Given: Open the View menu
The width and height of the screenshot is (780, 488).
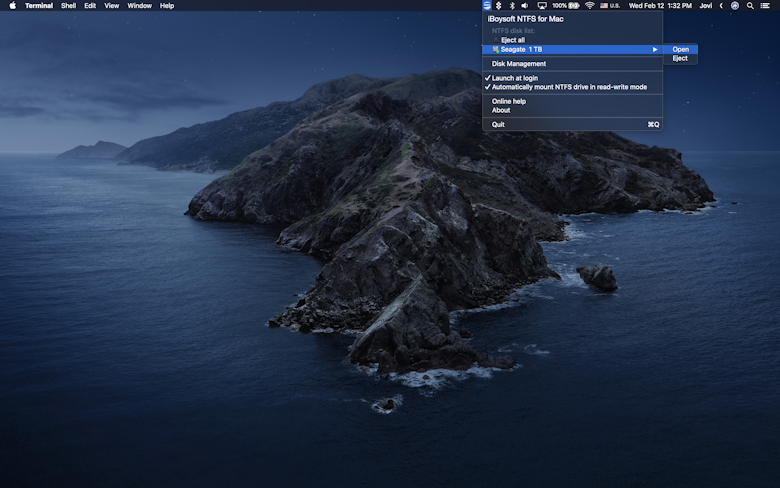Looking at the screenshot, I should point(111,5).
